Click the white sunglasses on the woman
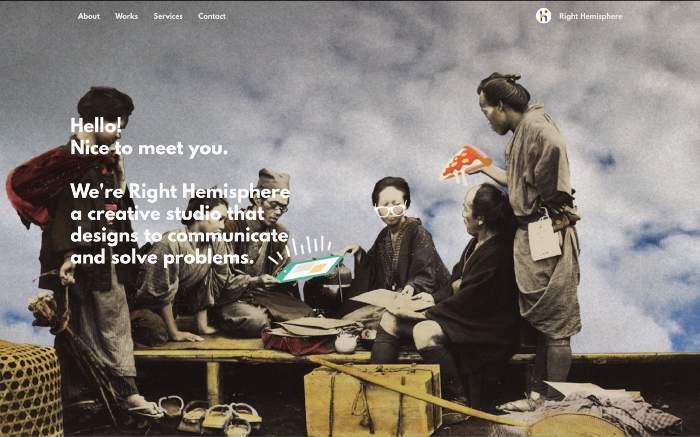 coord(390,210)
